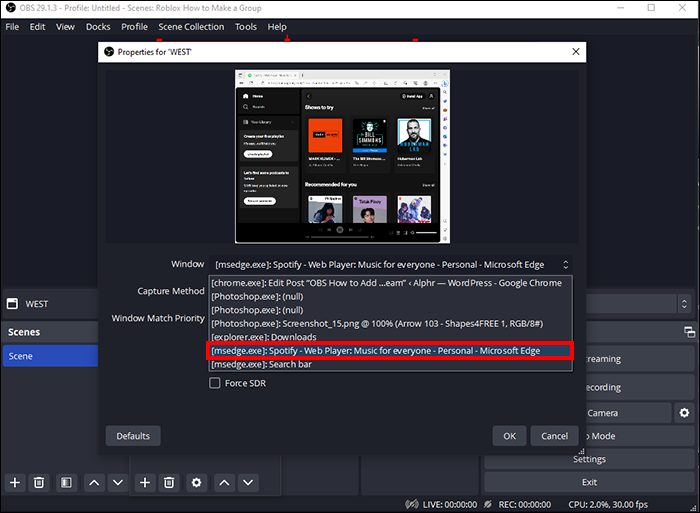This screenshot has width=700, height=513.
Task: Open the Help menu
Action: click(x=277, y=27)
